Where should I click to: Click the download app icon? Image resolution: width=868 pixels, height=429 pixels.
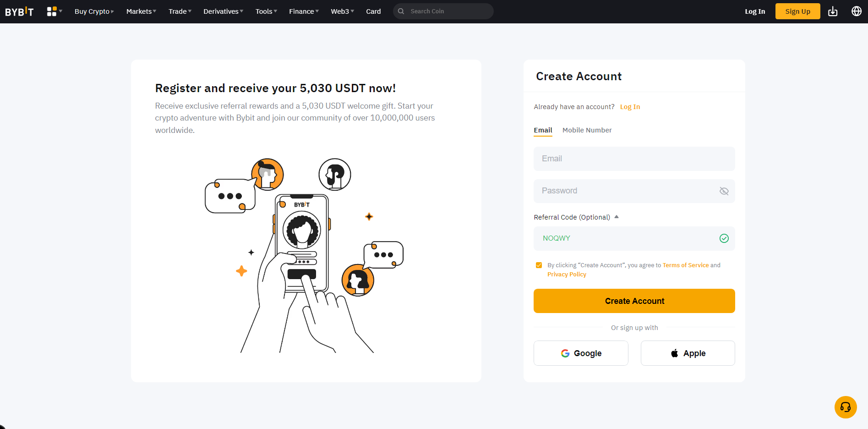point(833,11)
